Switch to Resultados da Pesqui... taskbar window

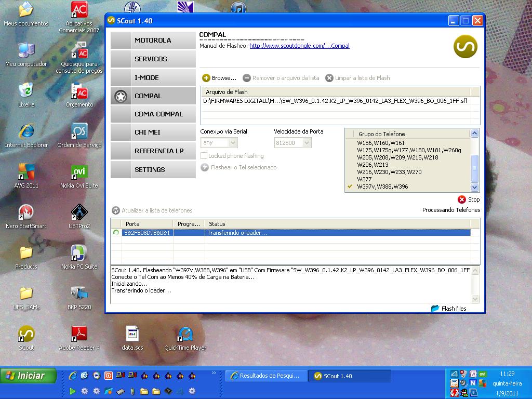coord(267,376)
